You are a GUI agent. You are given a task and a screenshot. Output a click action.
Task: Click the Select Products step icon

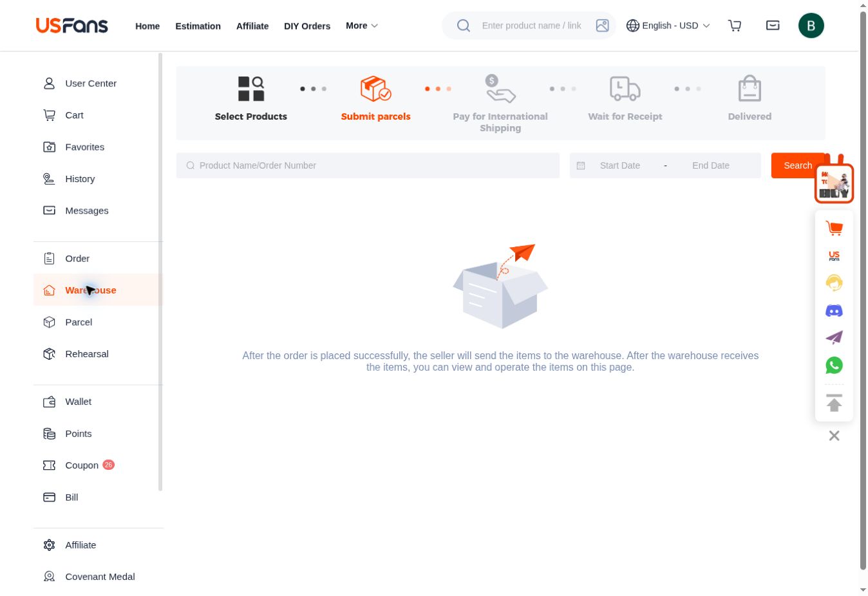tap(251, 89)
